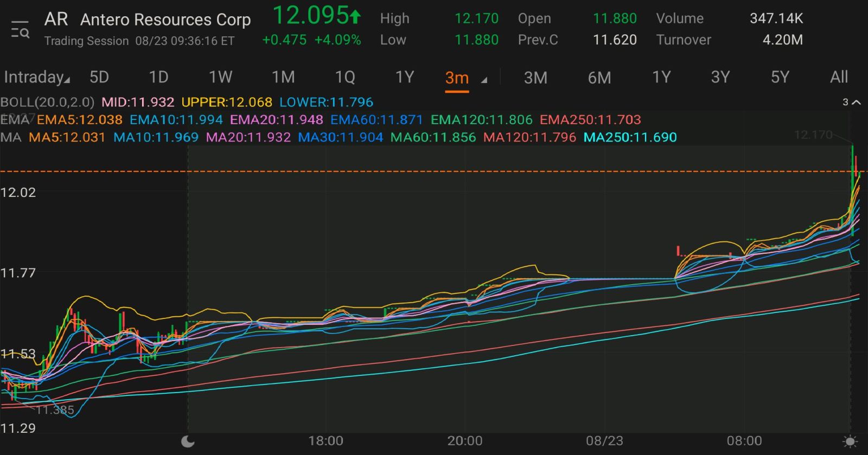Click the Prev.C value 11.620
This screenshot has height=455, width=868.
pos(615,40)
